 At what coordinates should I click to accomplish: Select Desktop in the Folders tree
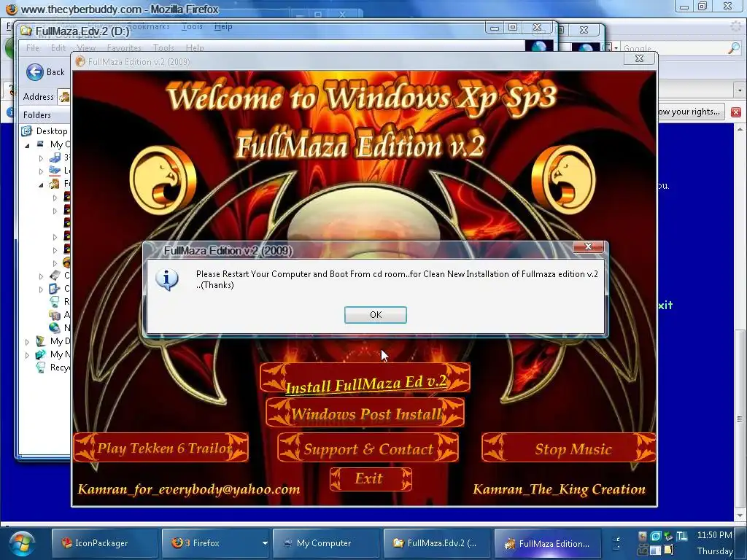[x=52, y=131]
